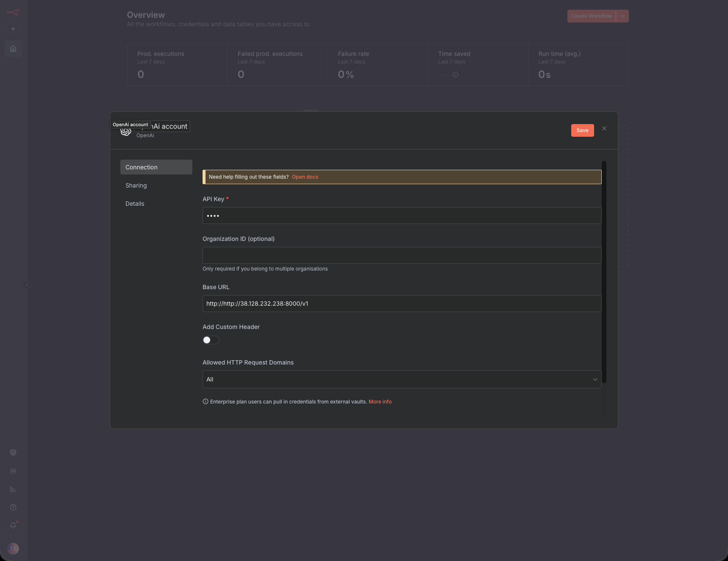
Task: Switch to the Details tab
Action: 135,204
